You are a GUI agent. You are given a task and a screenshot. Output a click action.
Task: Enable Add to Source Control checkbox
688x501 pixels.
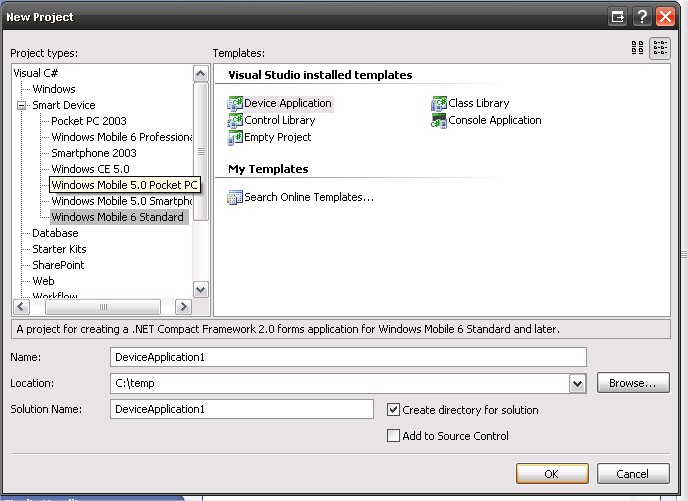click(393, 436)
